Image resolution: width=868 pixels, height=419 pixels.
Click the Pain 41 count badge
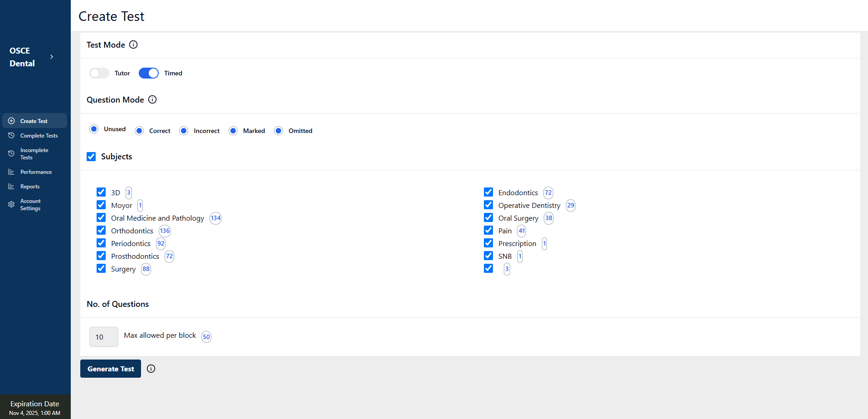[522, 231]
